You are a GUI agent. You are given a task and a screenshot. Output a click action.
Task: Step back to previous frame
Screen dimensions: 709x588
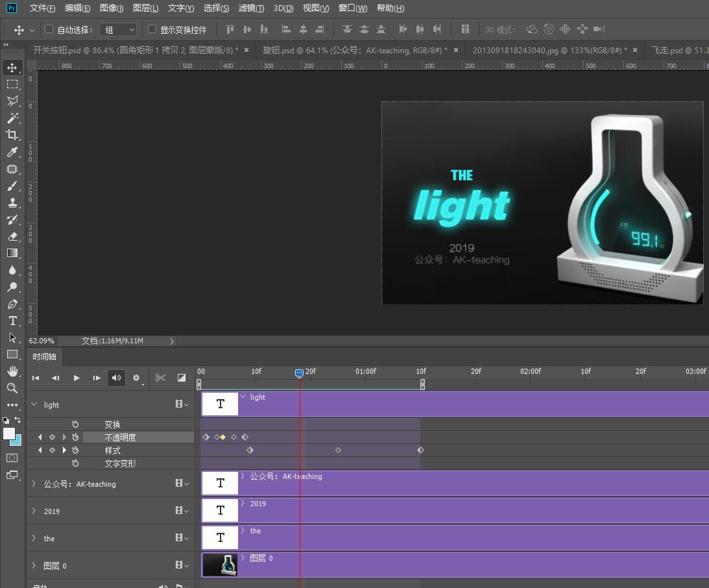(56, 378)
